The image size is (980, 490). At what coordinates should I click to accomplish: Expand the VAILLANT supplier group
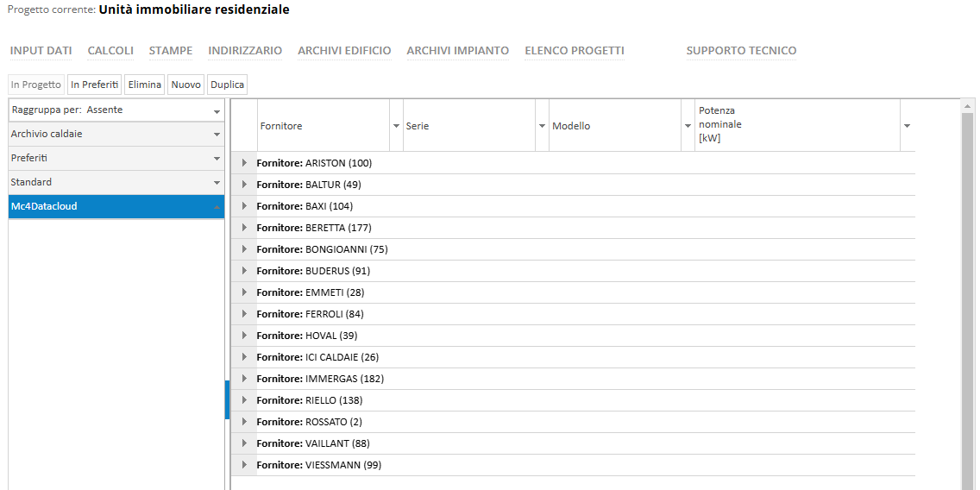pos(244,443)
